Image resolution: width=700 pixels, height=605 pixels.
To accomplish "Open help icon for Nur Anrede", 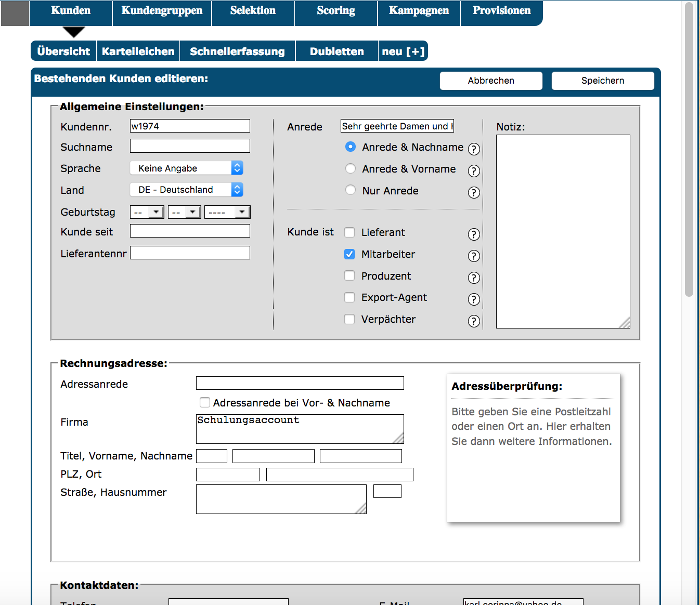I will pos(473,193).
